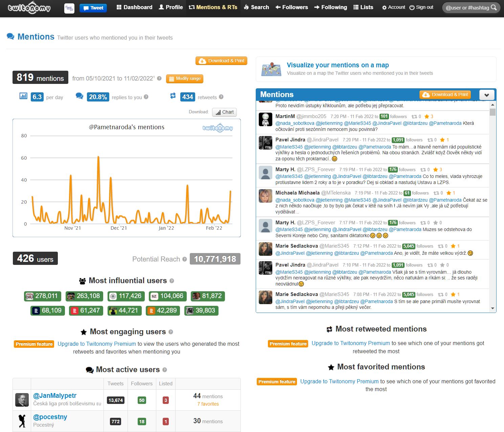Click the world map icon

(271, 69)
